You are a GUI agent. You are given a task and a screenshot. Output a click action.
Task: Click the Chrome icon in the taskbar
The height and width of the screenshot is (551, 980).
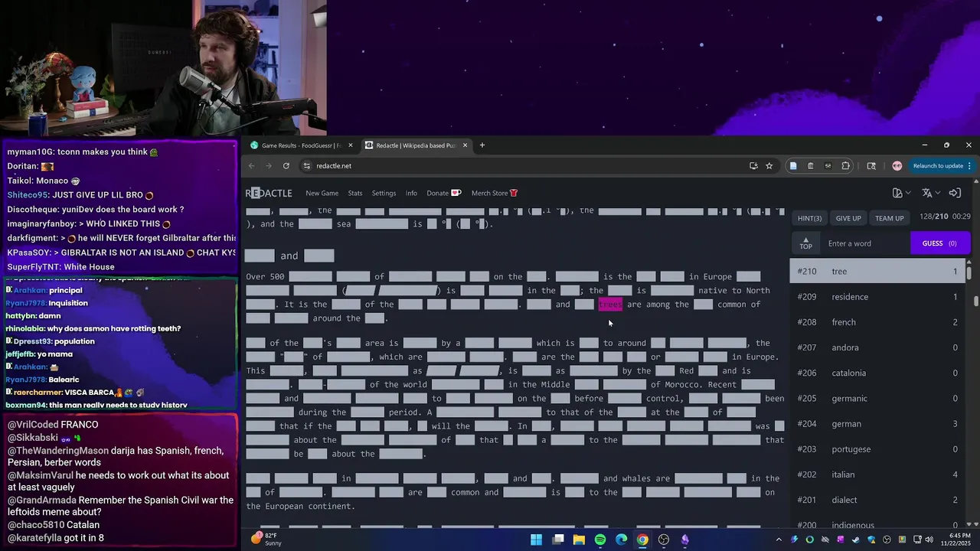(642, 540)
